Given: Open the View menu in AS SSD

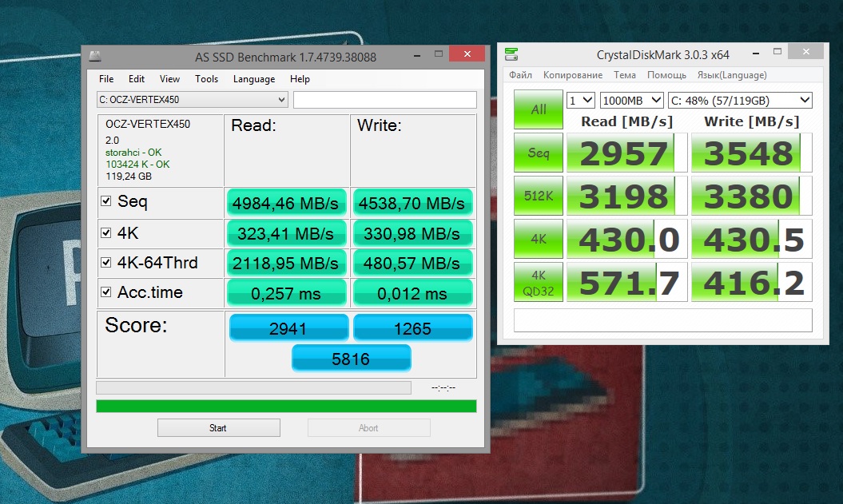Looking at the screenshot, I should point(169,79).
